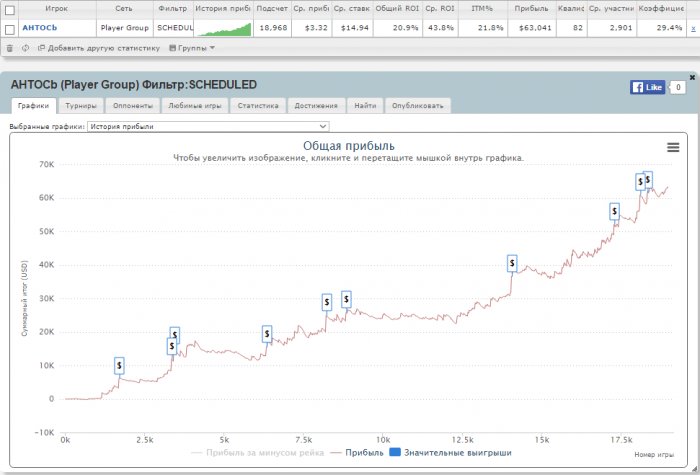Switch to the Турниры tab
This screenshot has width=700, height=475.
tap(81, 106)
